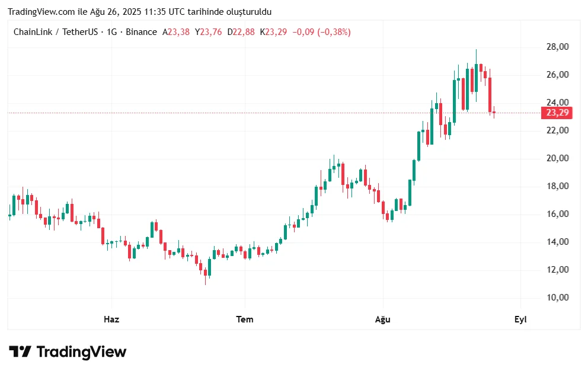This screenshot has height=374, width=588.
Task: Click the Haz month label on time axis
Action: (x=111, y=319)
